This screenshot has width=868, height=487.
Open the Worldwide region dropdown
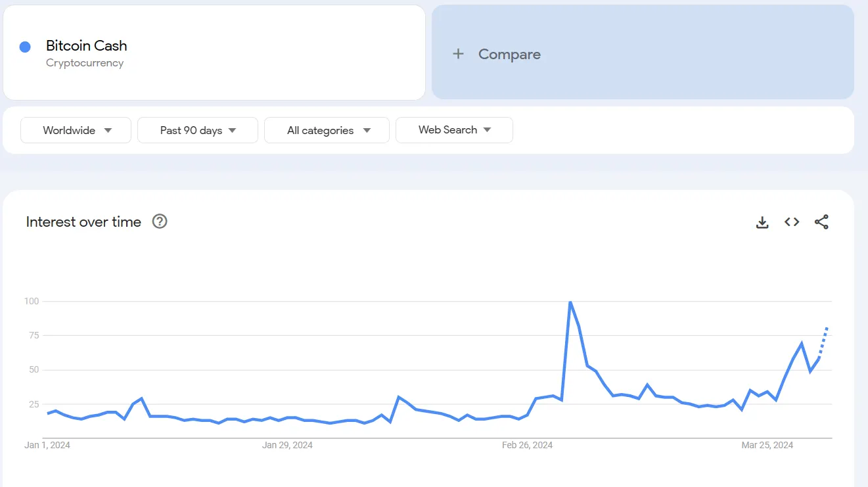click(76, 130)
